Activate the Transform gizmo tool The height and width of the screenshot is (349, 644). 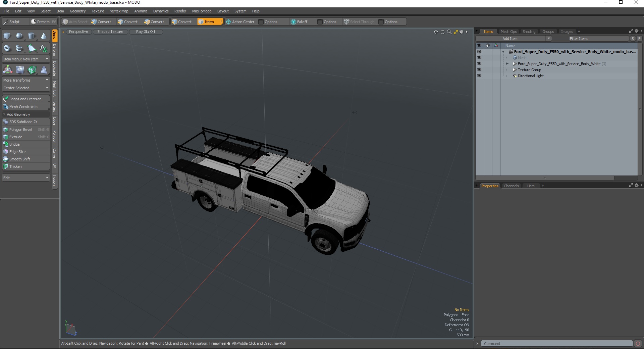[x=7, y=70]
